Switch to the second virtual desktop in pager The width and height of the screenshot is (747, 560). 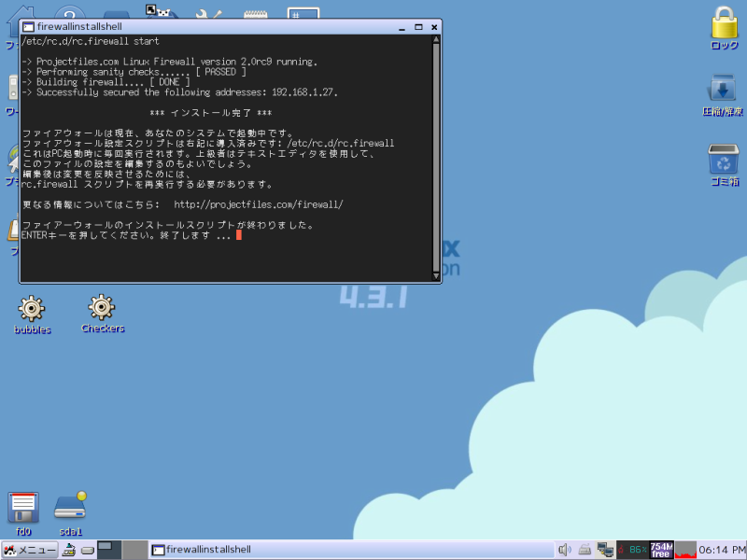[x=134, y=550]
